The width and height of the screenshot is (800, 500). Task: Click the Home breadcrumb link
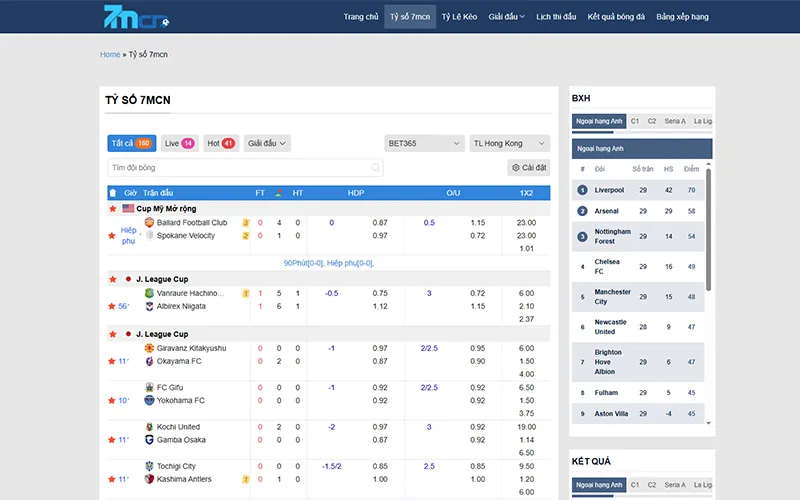pos(110,54)
